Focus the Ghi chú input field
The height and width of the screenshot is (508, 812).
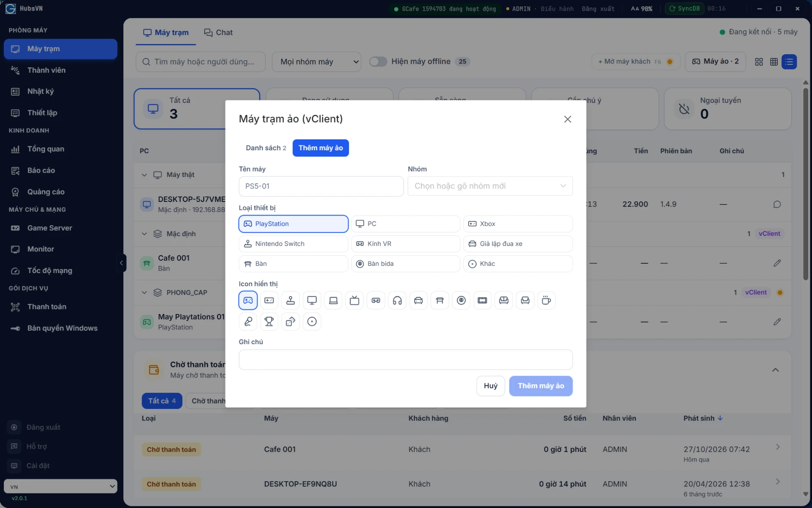(406, 360)
